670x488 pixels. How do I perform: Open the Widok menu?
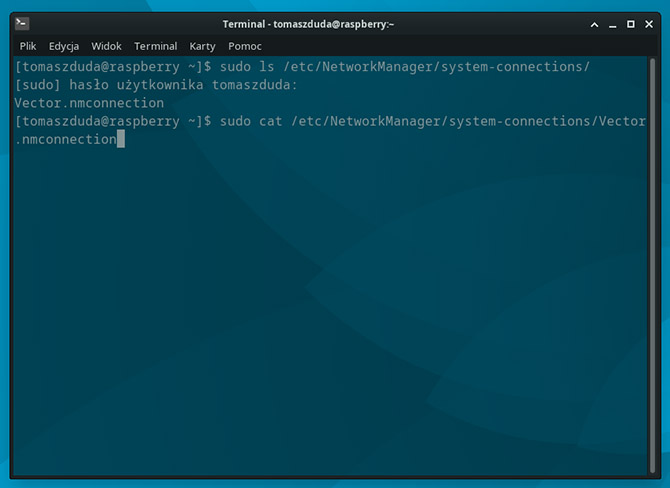tap(106, 46)
